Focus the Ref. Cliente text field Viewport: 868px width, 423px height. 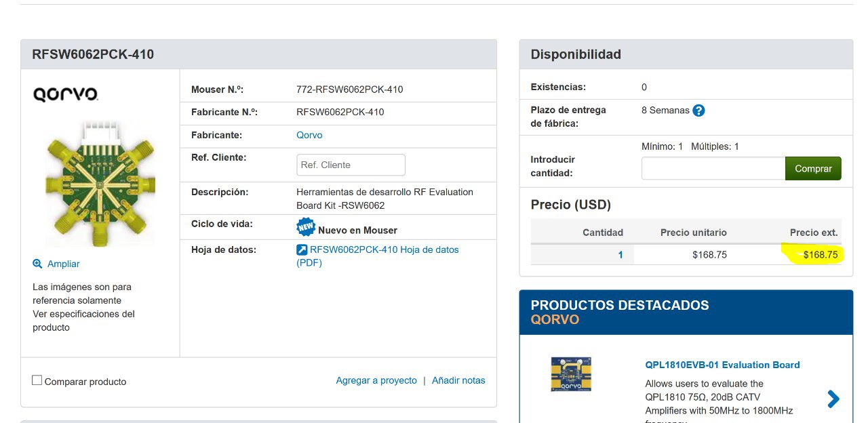[x=351, y=165]
